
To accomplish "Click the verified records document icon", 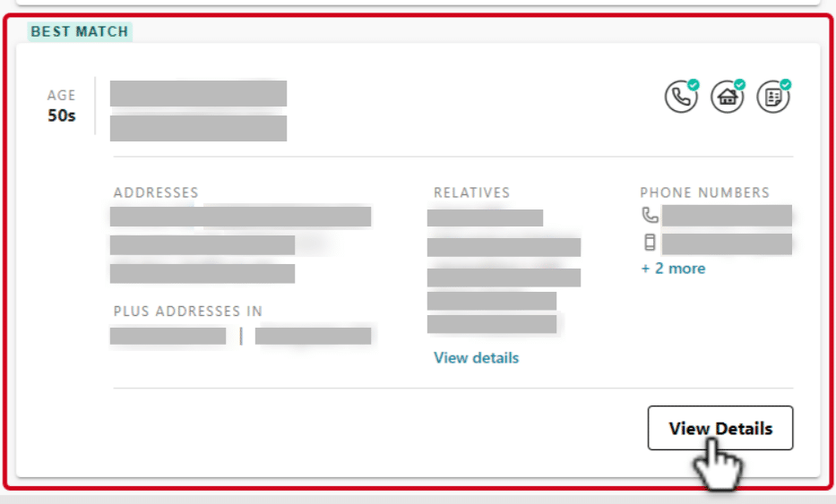I will click(773, 97).
